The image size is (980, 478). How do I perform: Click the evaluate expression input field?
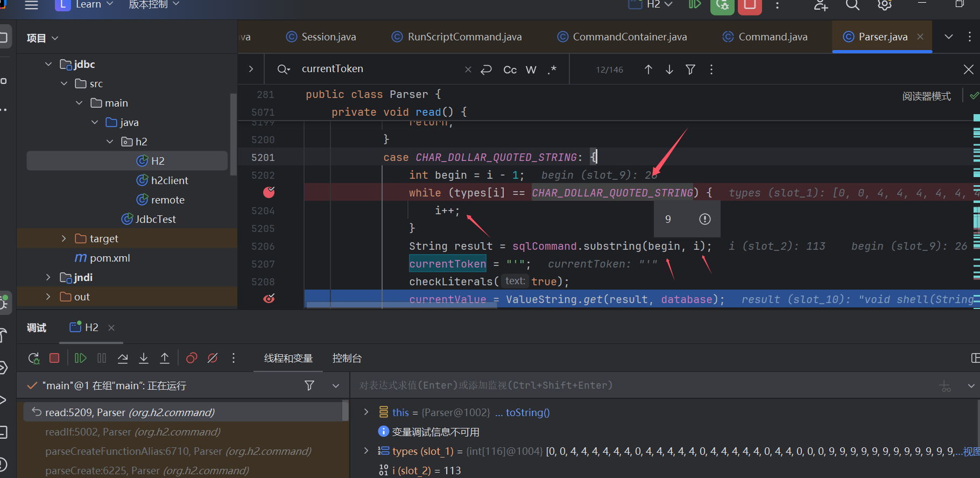pyautogui.click(x=640, y=385)
